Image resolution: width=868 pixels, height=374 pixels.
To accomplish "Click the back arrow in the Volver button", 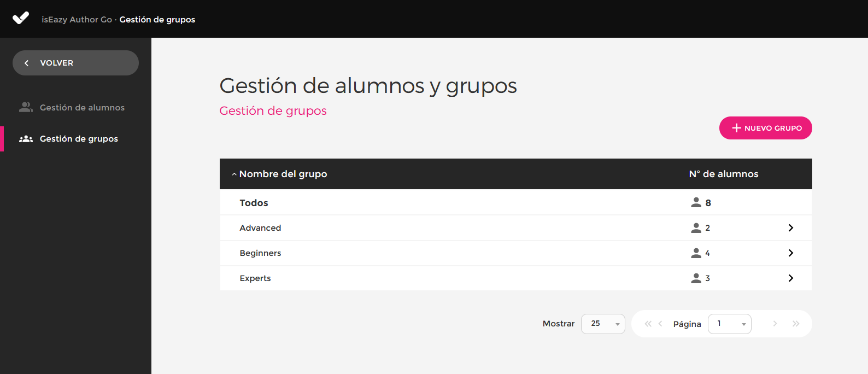I will pos(26,63).
